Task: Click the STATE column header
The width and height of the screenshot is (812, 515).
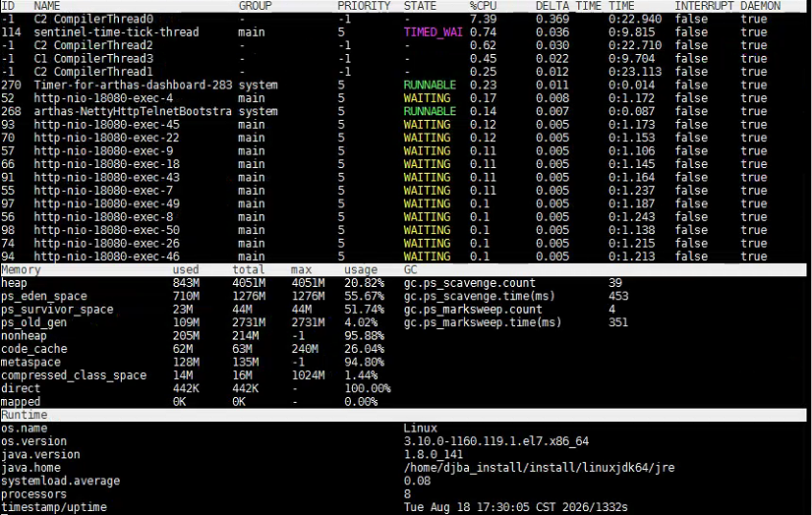Action: (x=420, y=6)
